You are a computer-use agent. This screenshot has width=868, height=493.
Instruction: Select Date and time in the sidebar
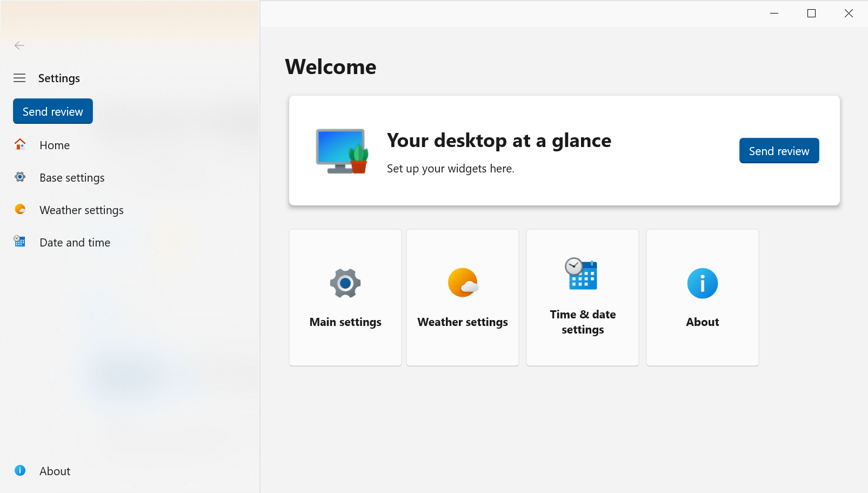[75, 242]
